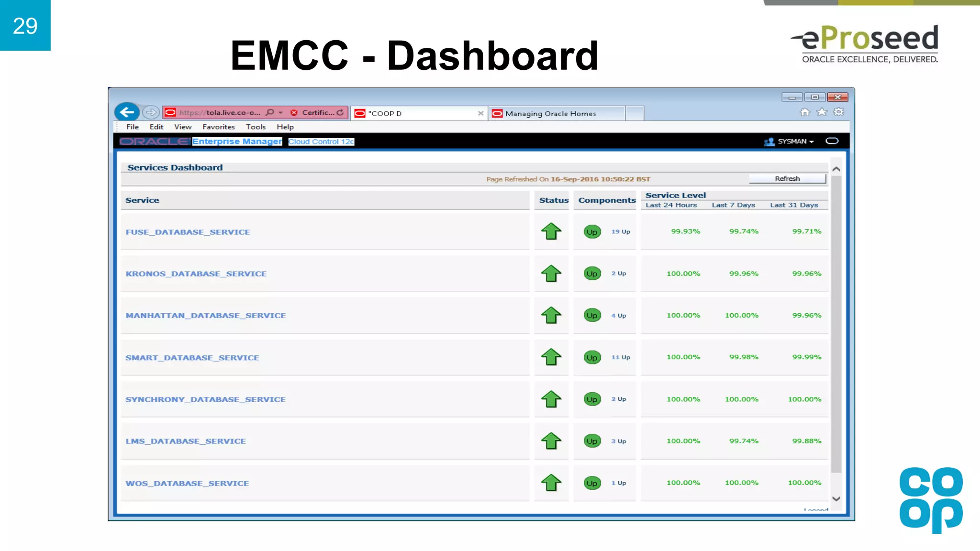Screen dimensions: 980x551
Task: Click the Up badge in SYNCHRONY row
Action: click(x=592, y=399)
